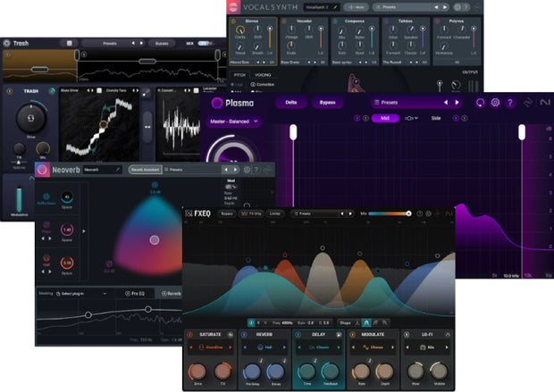
Task: Click FXEQ Limiter button
Action: point(275,213)
